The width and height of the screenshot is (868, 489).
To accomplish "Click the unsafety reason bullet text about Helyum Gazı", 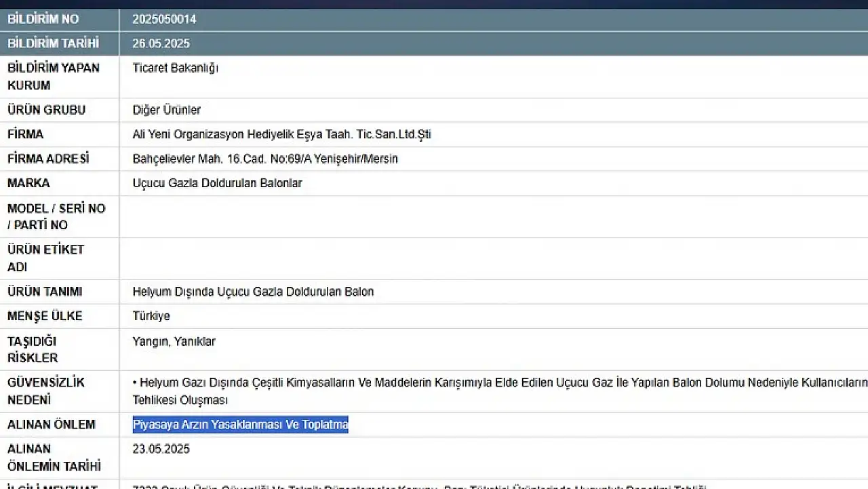I will point(475,383).
